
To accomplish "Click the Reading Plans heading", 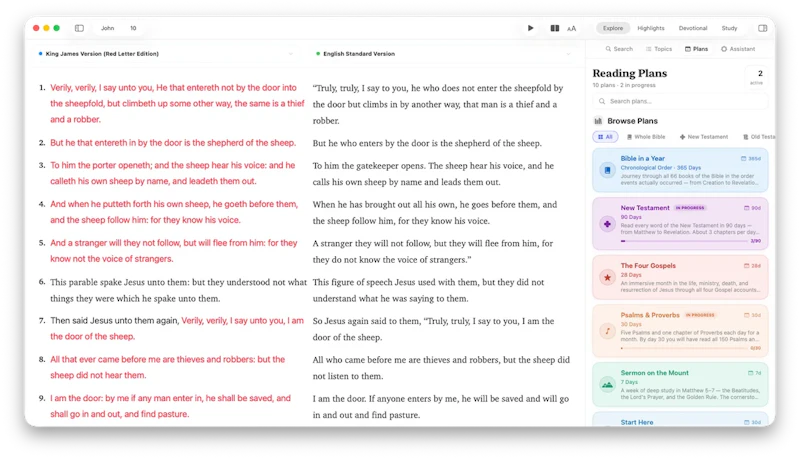I will [x=630, y=73].
